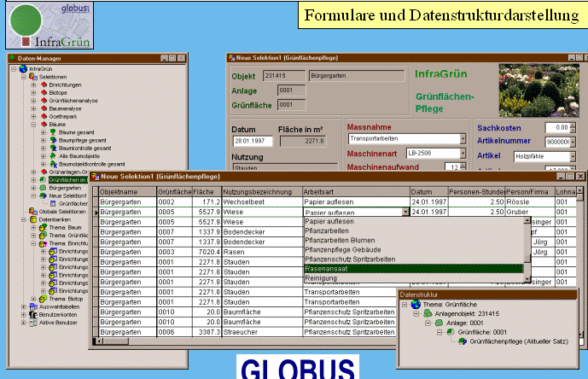
Task: Click the InfraGrün globe root icon
Action: (x=22, y=68)
